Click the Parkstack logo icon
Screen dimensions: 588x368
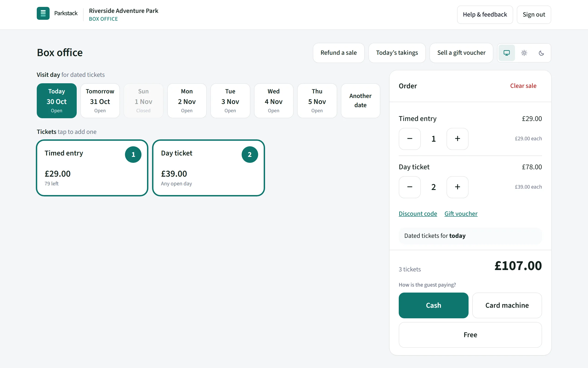[x=43, y=13]
